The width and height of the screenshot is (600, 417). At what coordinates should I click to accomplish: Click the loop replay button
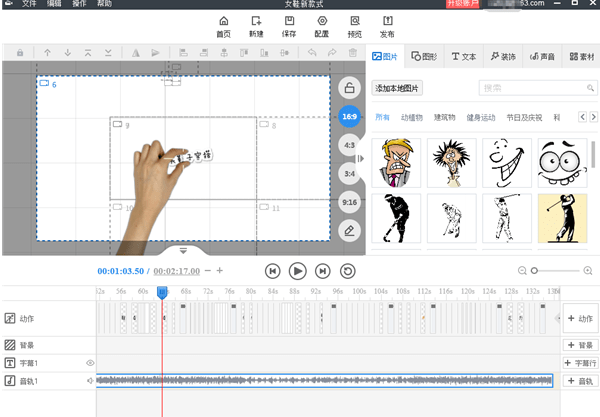click(347, 271)
